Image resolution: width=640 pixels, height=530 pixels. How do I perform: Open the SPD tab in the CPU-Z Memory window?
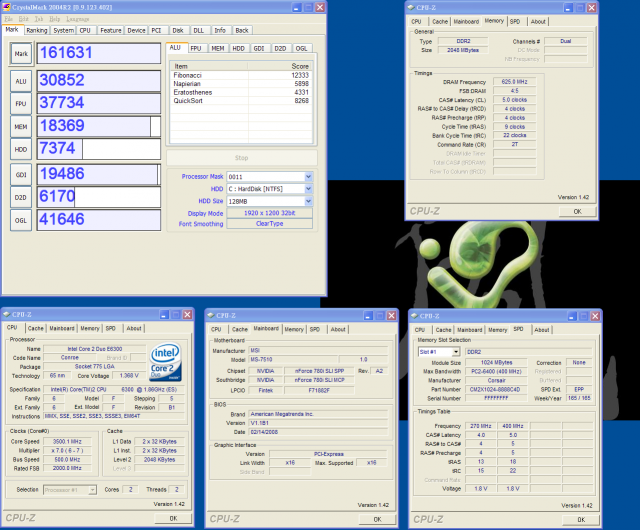pyautogui.click(x=515, y=22)
